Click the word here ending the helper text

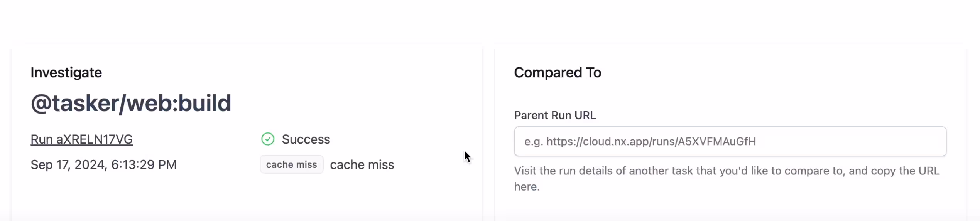[526, 187]
